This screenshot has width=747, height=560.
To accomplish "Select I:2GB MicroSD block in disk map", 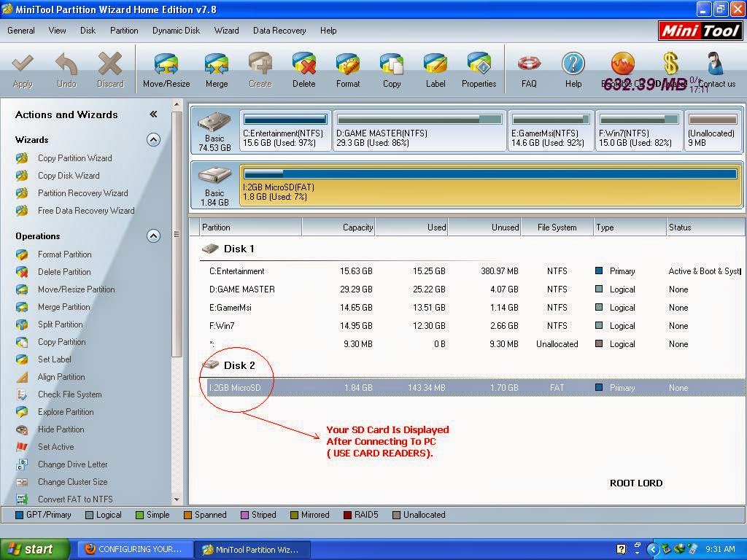I will (x=491, y=186).
